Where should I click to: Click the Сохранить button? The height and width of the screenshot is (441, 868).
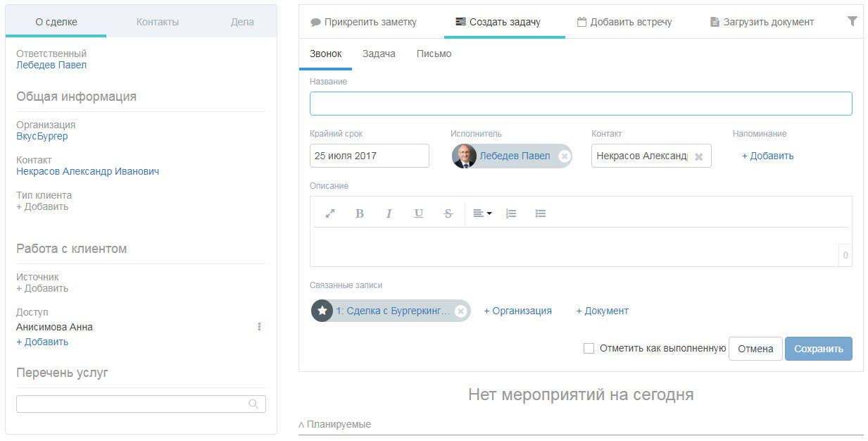818,349
